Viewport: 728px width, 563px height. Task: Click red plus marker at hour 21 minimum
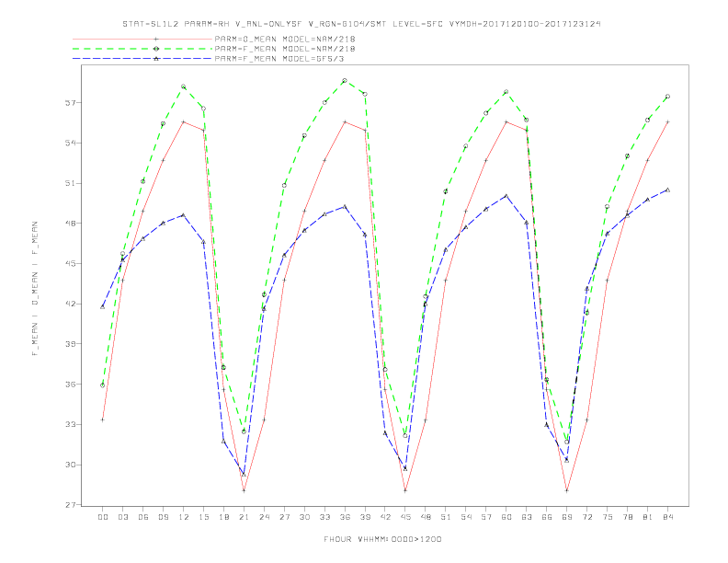pyautogui.click(x=244, y=490)
